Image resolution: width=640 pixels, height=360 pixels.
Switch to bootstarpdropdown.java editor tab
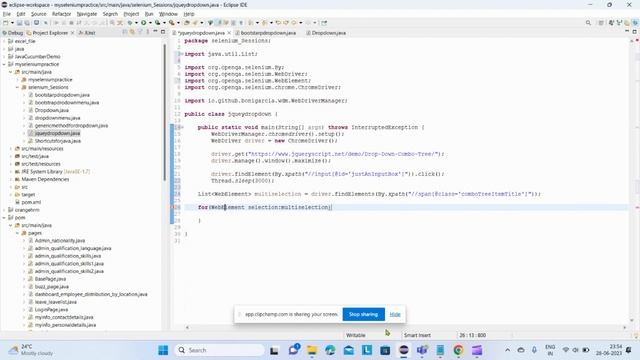click(x=266, y=33)
